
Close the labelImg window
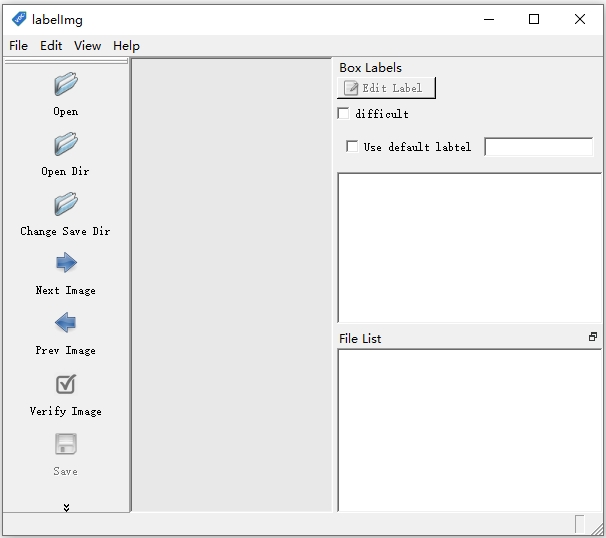click(580, 19)
